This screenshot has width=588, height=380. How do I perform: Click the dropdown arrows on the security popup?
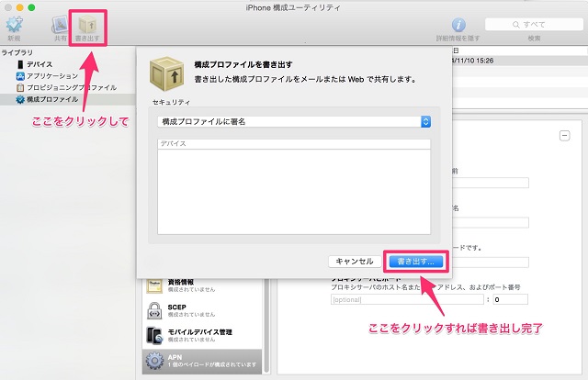[425, 121]
